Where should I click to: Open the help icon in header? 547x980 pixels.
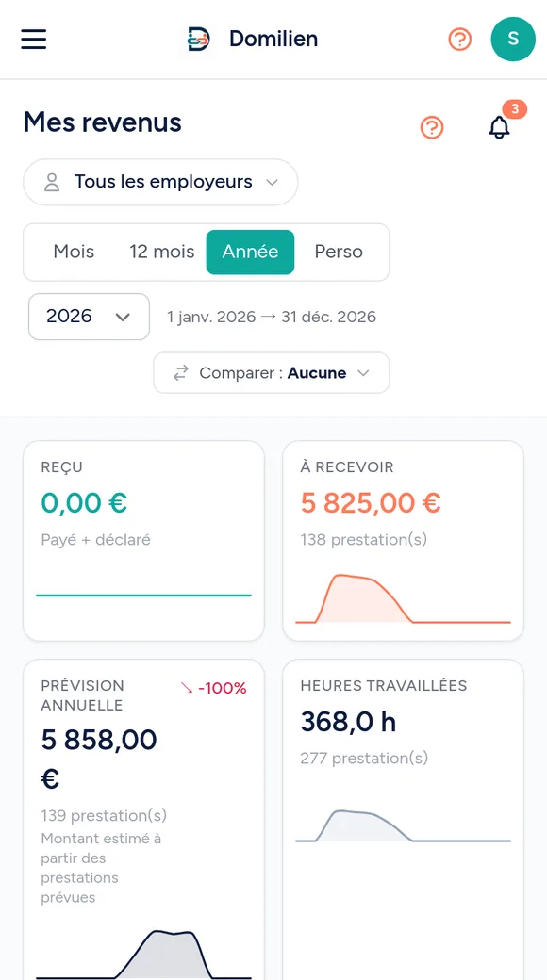click(x=460, y=40)
